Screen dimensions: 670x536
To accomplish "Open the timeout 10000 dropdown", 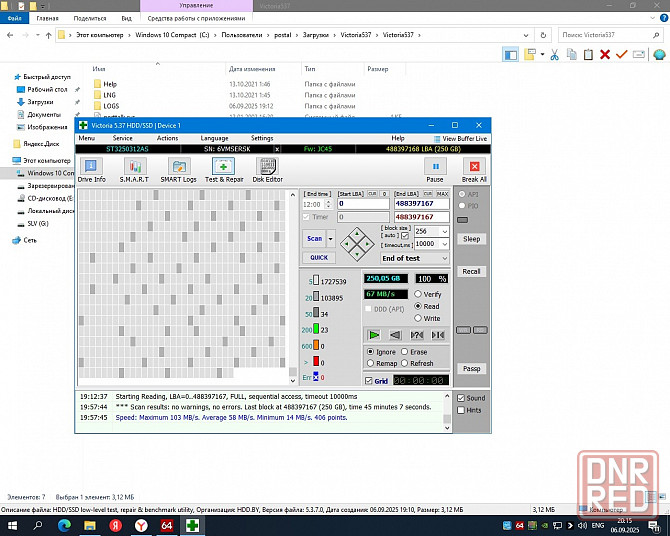I will point(445,244).
